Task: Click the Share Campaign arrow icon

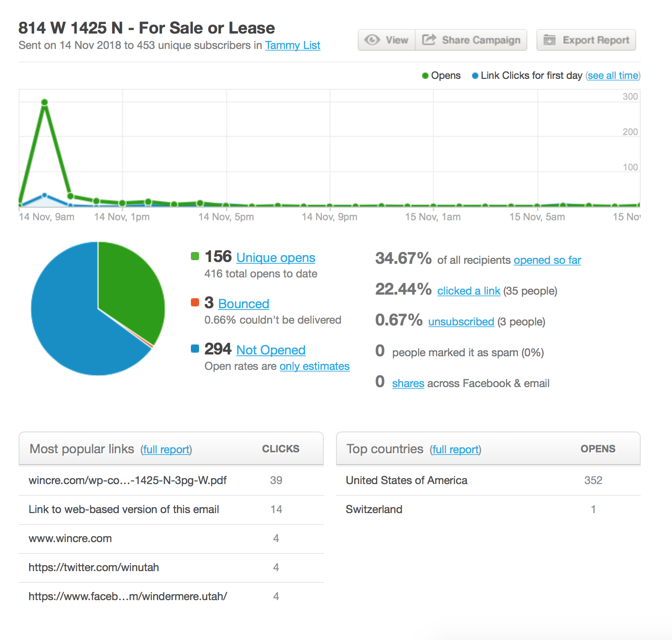Action: (429, 40)
